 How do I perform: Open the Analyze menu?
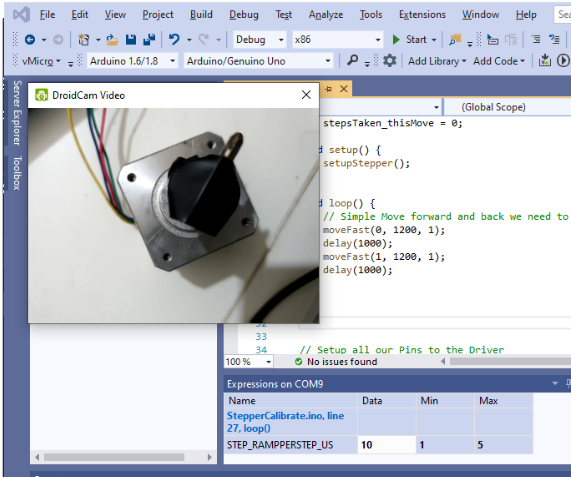coord(326,15)
